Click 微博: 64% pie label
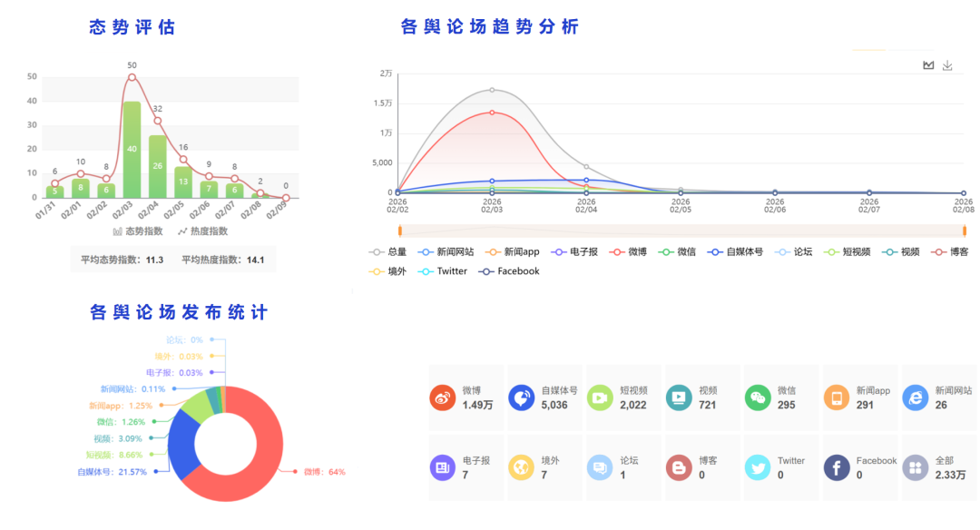 click(324, 472)
